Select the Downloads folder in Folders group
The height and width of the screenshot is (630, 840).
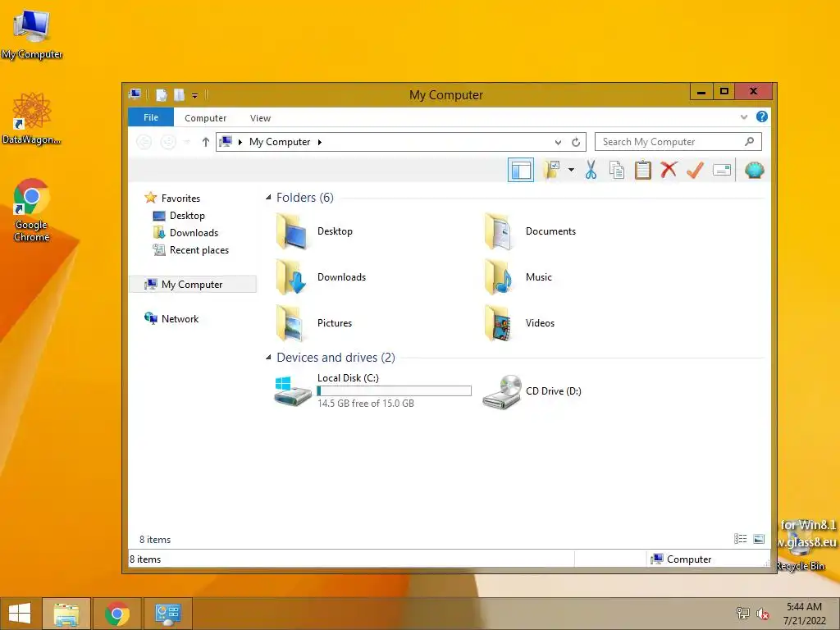[321, 277]
